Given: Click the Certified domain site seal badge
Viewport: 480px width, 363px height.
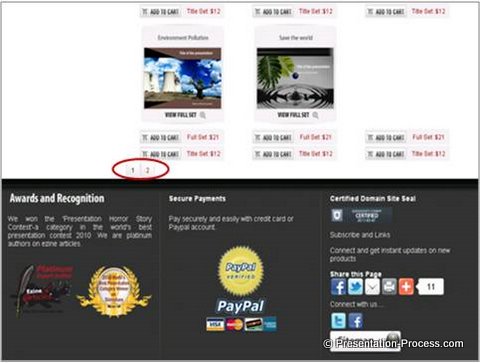Looking at the screenshot, I should (361, 216).
